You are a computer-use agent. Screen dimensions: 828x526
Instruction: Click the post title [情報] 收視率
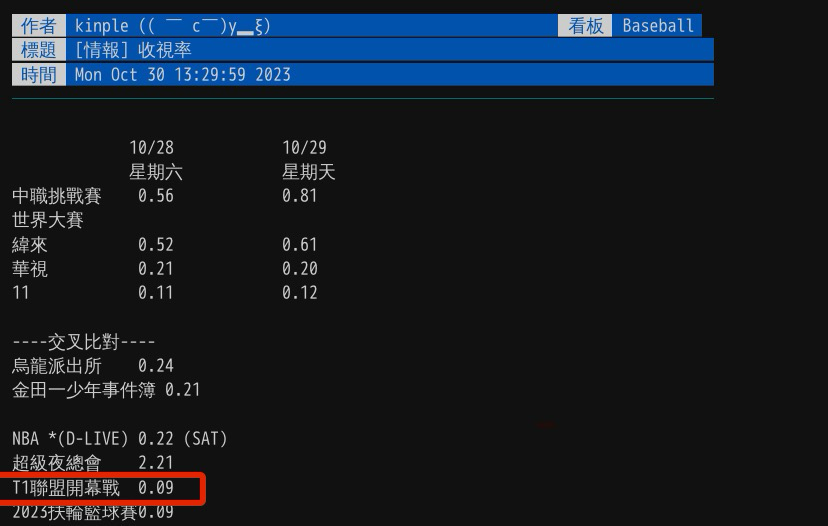click(x=132, y=50)
